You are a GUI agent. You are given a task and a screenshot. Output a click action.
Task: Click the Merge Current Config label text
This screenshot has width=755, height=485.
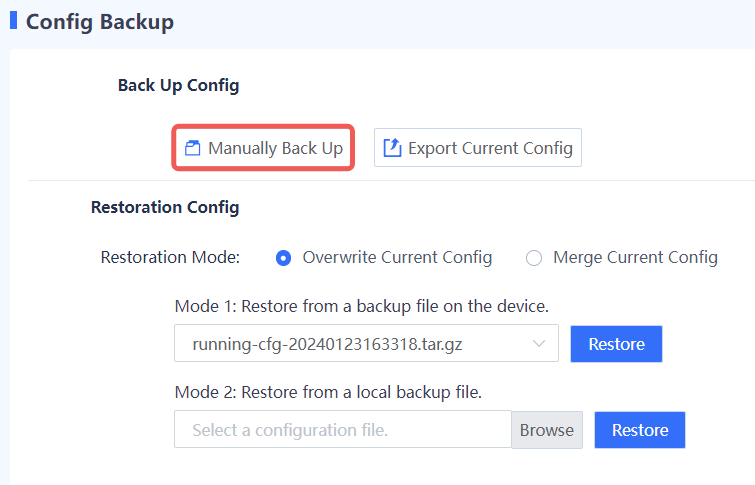click(635, 258)
